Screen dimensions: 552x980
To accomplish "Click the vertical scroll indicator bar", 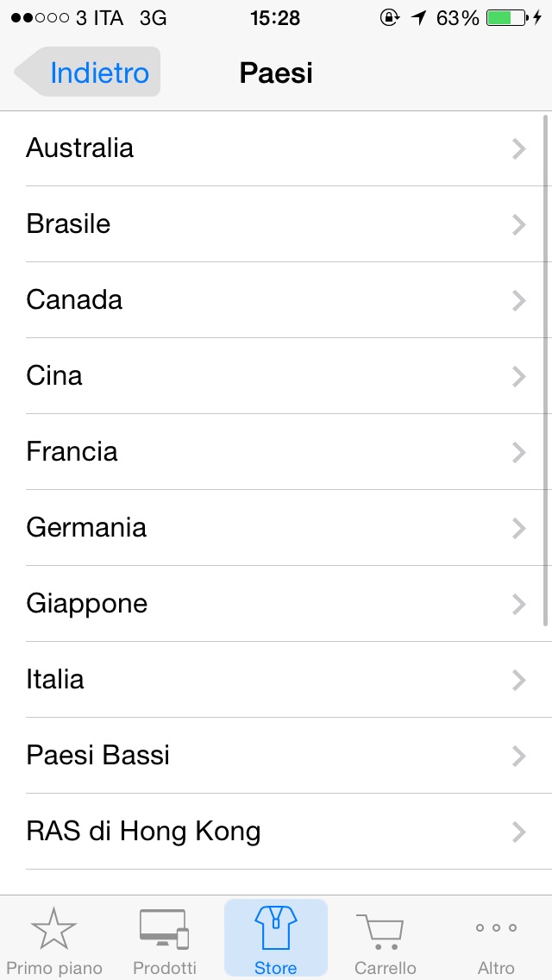I will pos(546,368).
